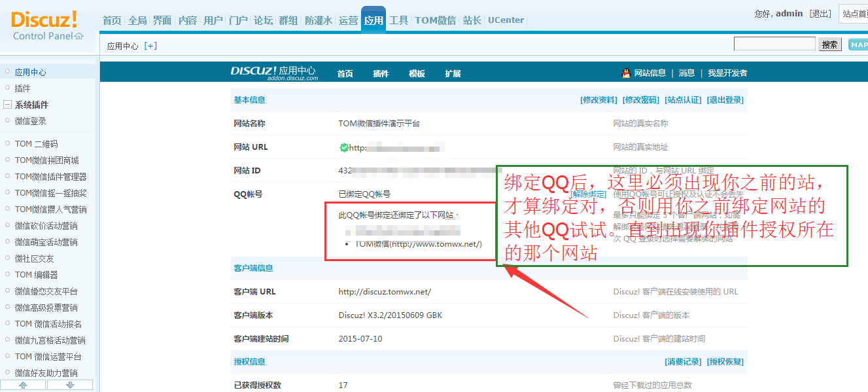Click the green verified checkmark by 网站 URL
The height and width of the screenshot is (392, 868).
pyautogui.click(x=344, y=147)
